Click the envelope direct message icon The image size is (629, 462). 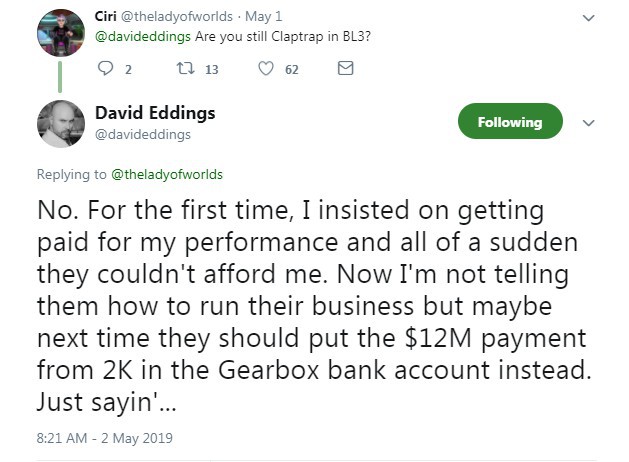pos(345,68)
